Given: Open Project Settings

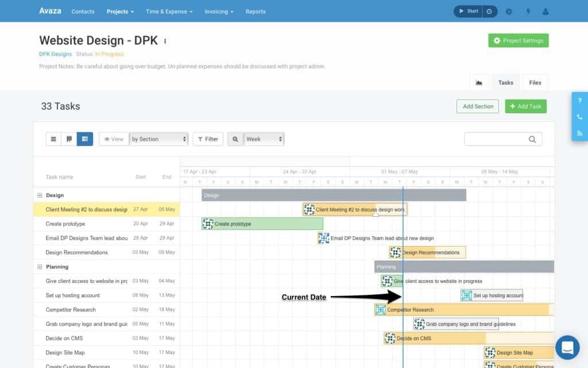Looking at the screenshot, I should (518, 40).
